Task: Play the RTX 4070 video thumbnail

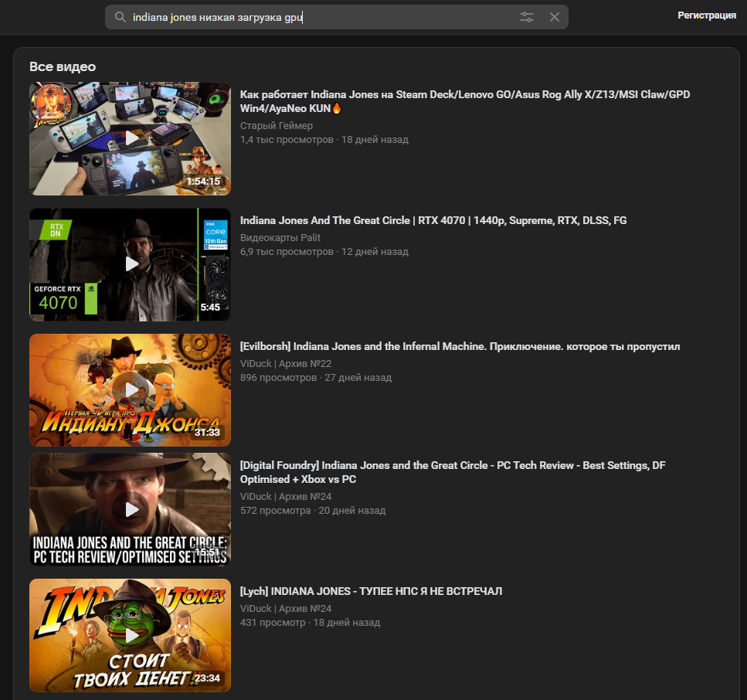Action: 130,264
